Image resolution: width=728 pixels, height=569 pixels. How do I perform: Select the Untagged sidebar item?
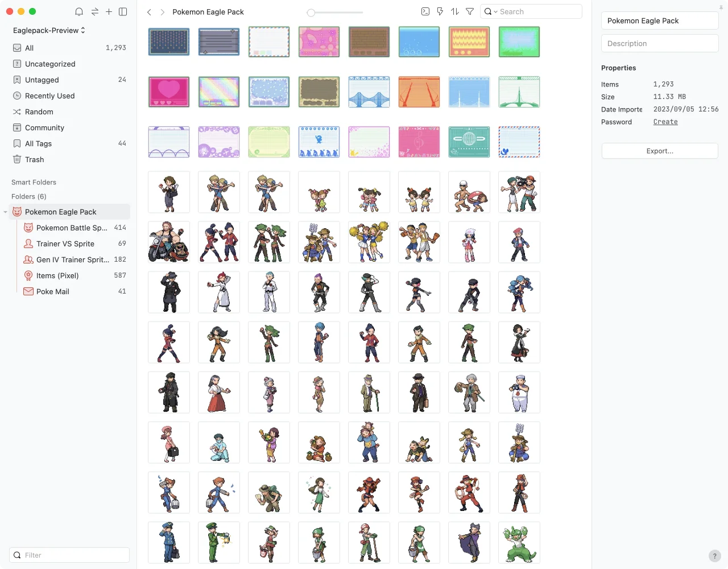(42, 80)
